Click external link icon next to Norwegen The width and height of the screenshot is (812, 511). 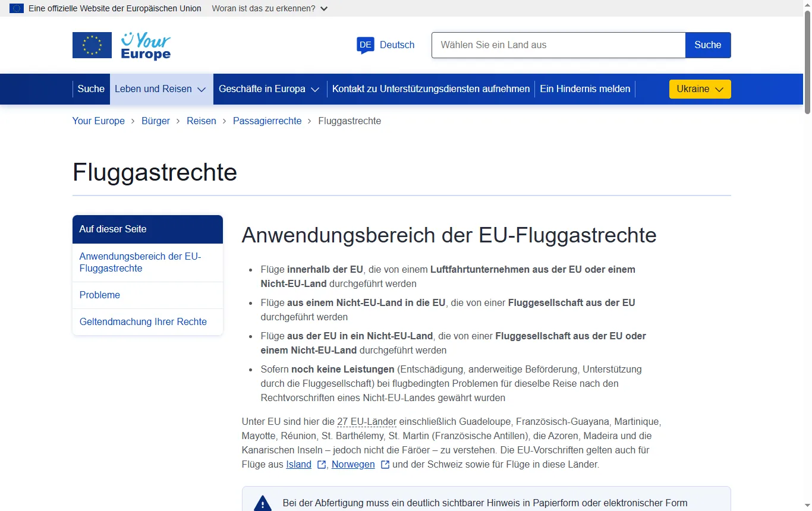(x=385, y=465)
